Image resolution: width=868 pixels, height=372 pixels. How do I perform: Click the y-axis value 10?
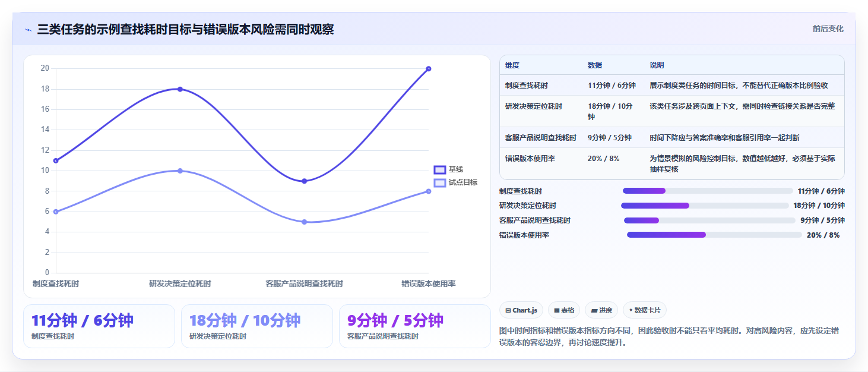[45, 171]
